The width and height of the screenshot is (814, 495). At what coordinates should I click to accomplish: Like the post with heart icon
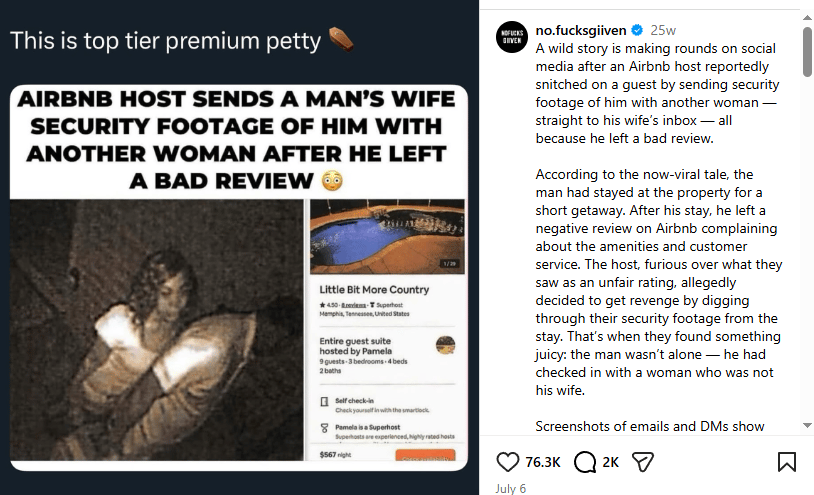507,462
